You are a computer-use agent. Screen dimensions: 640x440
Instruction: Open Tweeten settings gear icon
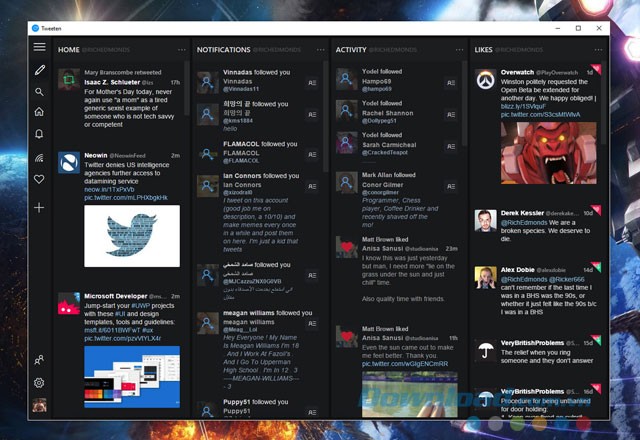[40, 383]
